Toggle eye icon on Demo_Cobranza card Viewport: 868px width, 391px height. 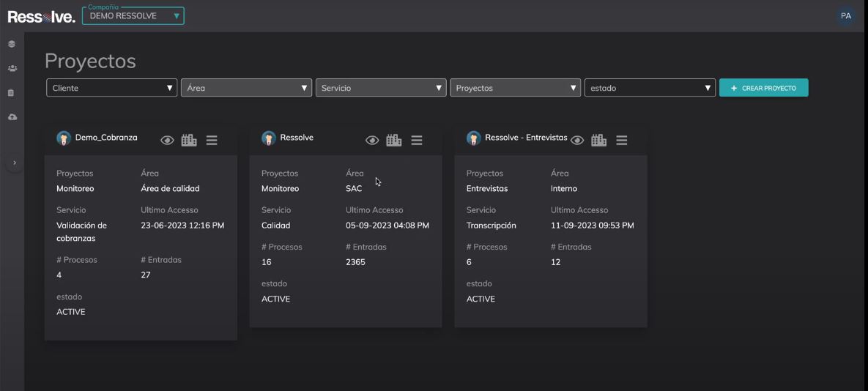(x=167, y=140)
